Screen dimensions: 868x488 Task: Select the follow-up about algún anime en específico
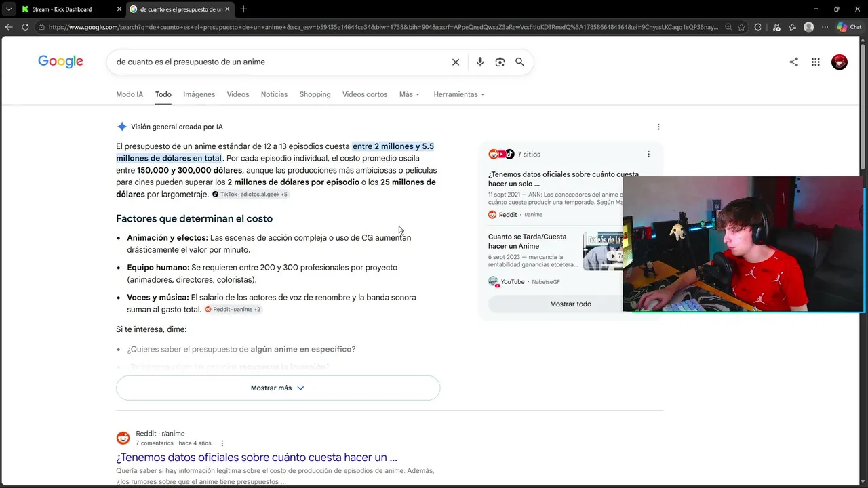[x=241, y=349]
